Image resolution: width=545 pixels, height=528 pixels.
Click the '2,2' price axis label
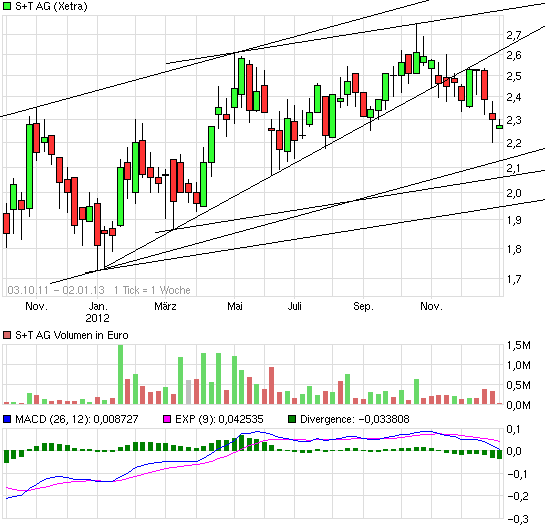(x=514, y=143)
